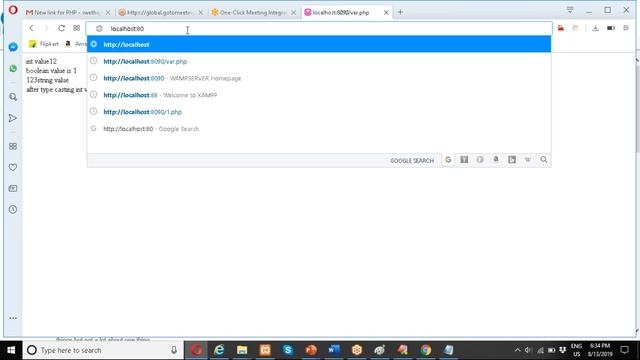This screenshot has width=640, height=360.
Task: Open WhatsApp in the sidebar
Action: [13, 68]
